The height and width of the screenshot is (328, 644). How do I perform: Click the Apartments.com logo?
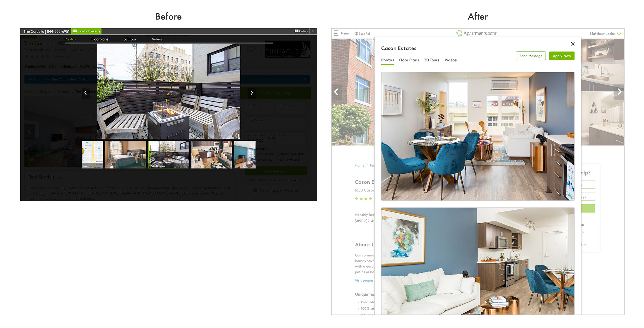click(x=477, y=33)
